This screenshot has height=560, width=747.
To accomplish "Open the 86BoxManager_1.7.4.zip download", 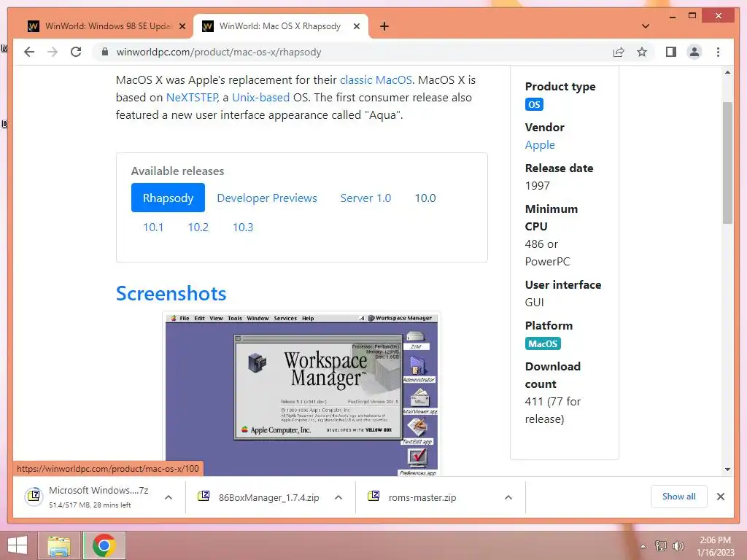I will pos(260,497).
